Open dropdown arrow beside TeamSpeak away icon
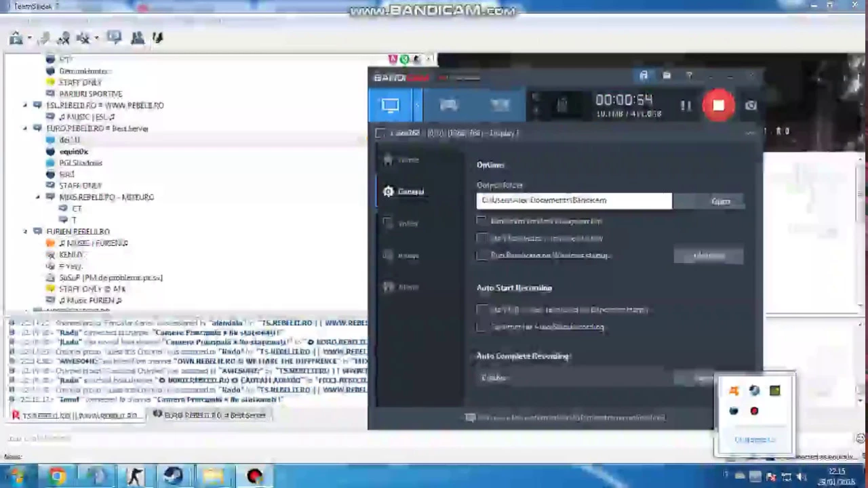The height and width of the screenshot is (488, 868). 97,39
